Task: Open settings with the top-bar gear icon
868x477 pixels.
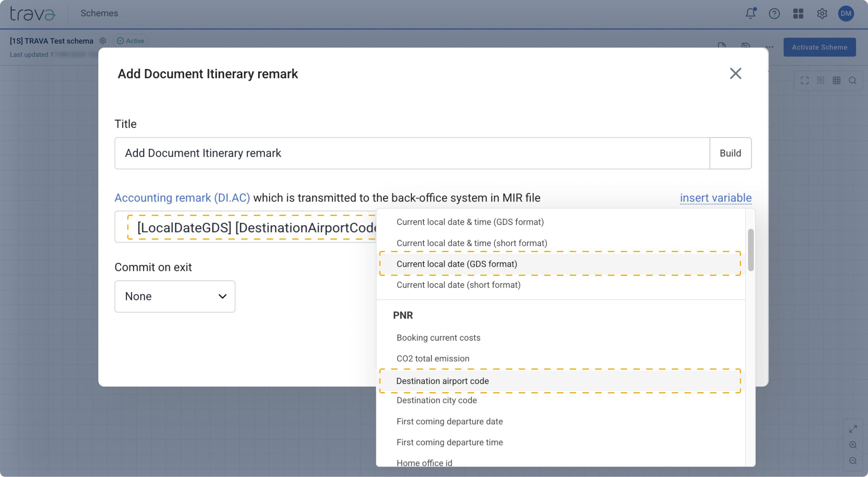Action: [x=822, y=13]
